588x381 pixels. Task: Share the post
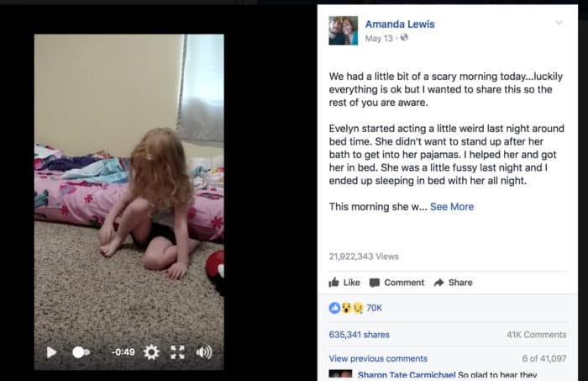coord(453,283)
